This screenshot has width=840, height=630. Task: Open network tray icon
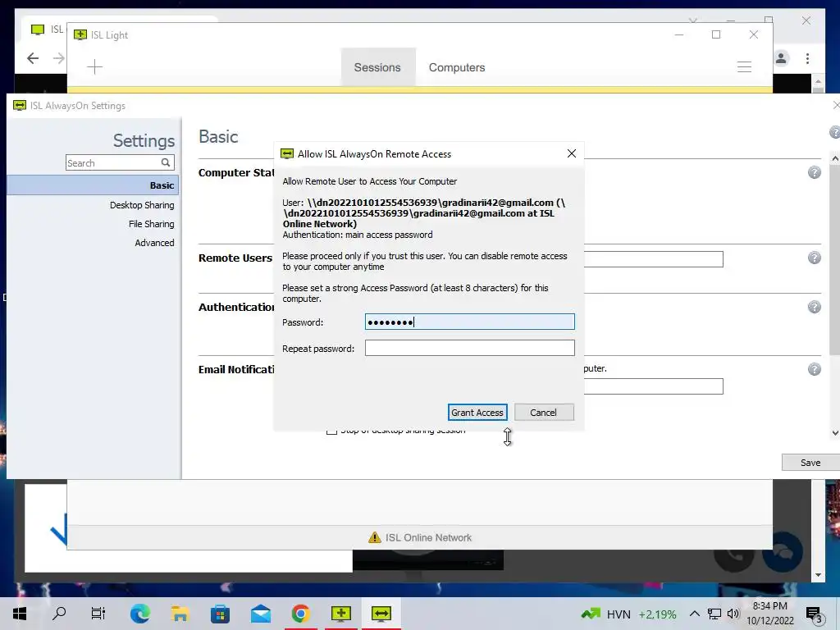pyautogui.click(x=714, y=614)
